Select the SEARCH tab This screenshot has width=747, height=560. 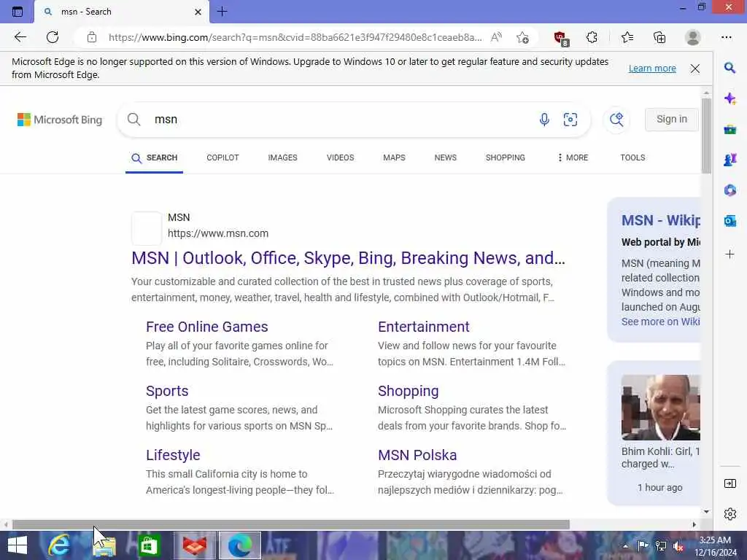click(155, 158)
